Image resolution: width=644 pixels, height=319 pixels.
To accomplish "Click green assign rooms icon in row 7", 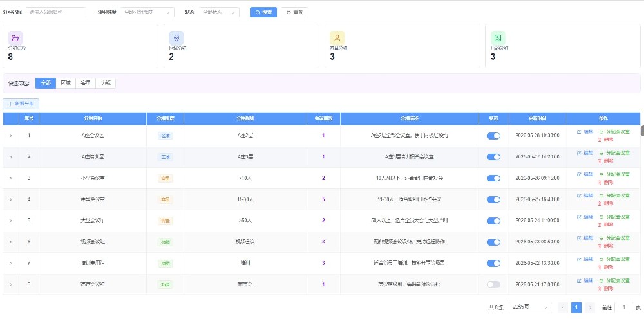I will click(x=601, y=260).
